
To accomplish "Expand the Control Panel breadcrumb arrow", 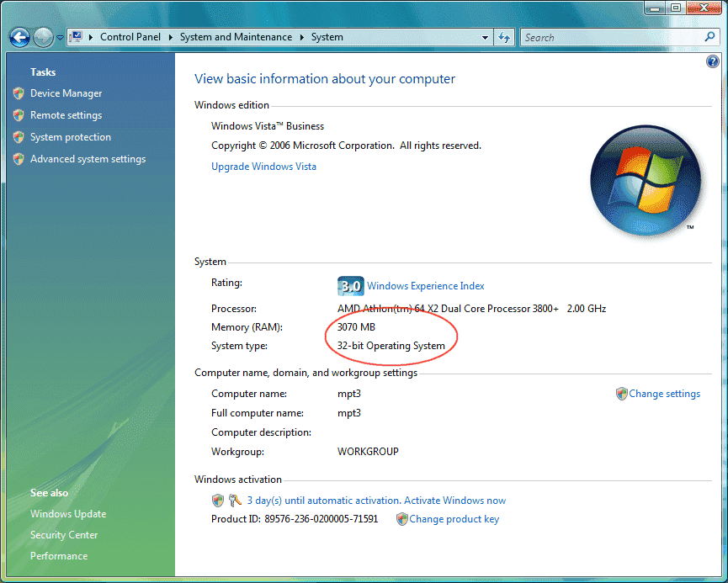I will click(x=170, y=37).
